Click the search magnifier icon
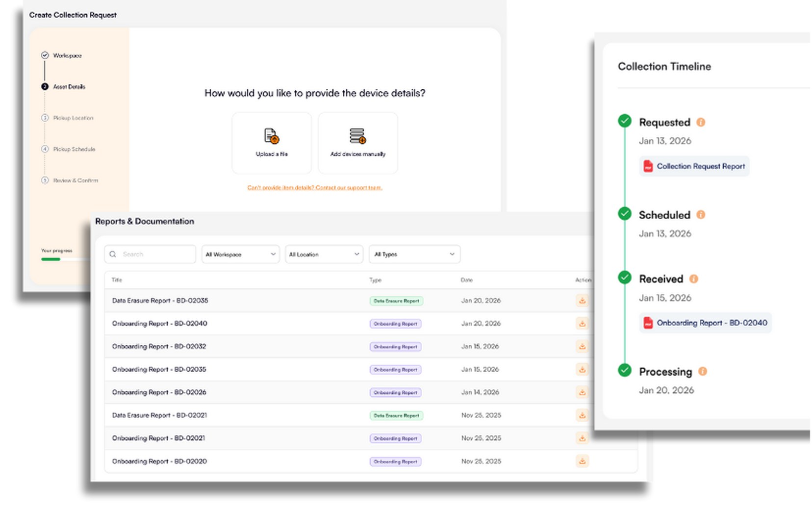This screenshot has height=509, width=812. pos(113,254)
